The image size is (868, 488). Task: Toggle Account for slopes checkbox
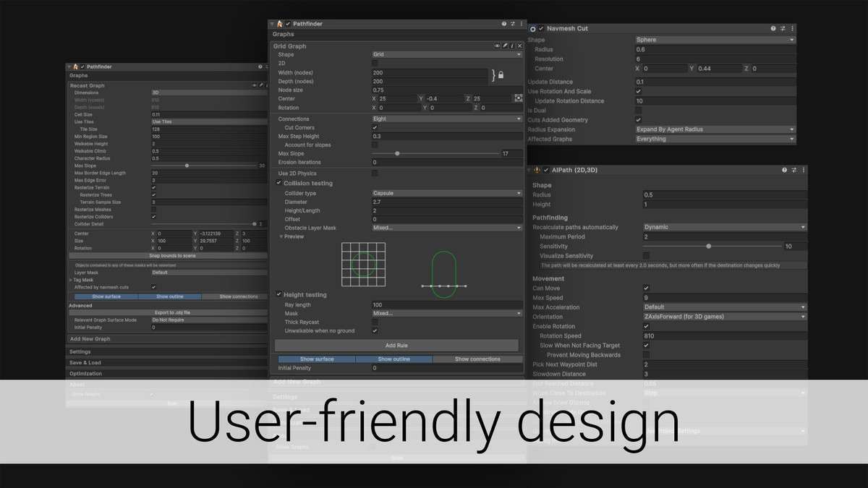pos(375,145)
